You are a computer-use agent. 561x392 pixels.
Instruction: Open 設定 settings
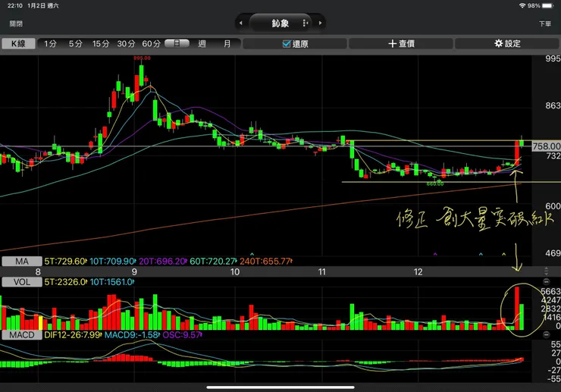pyautogui.click(x=507, y=43)
